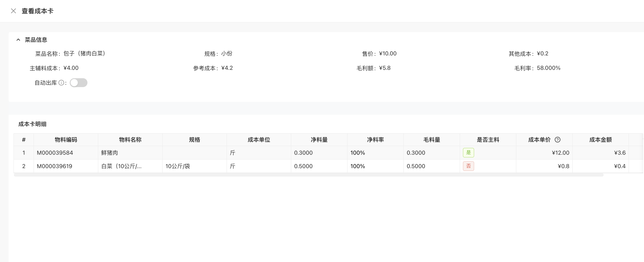Click the 10公斤/袋 specification cell
Viewport: 644px width, 262px height.
coord(178,166)
